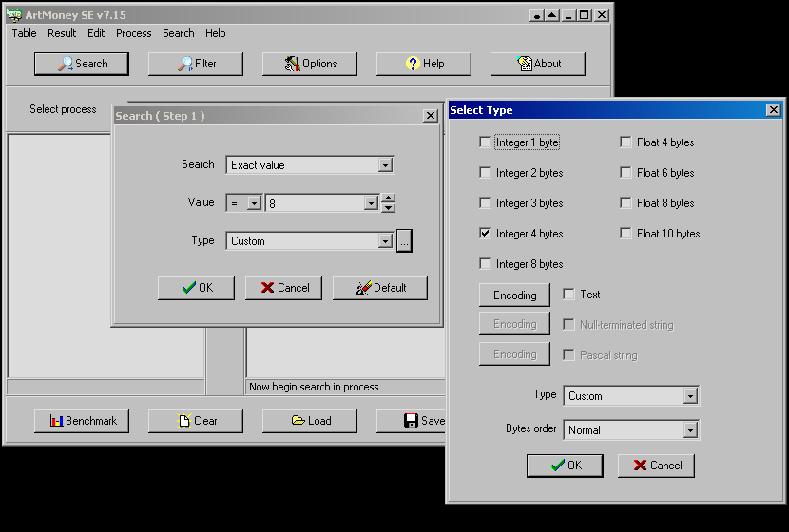789x532 pixels.
Task: Enable the Float 10 bytes checkbox
Action: (x=625, y=234)
